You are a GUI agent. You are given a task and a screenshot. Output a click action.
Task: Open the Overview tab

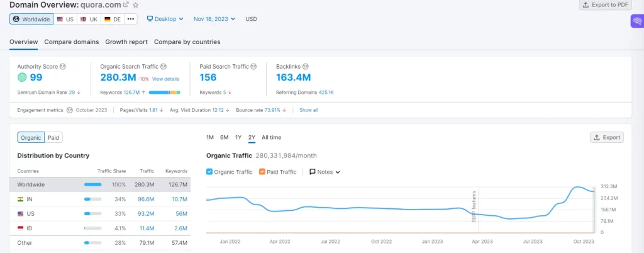pos(23,42)
